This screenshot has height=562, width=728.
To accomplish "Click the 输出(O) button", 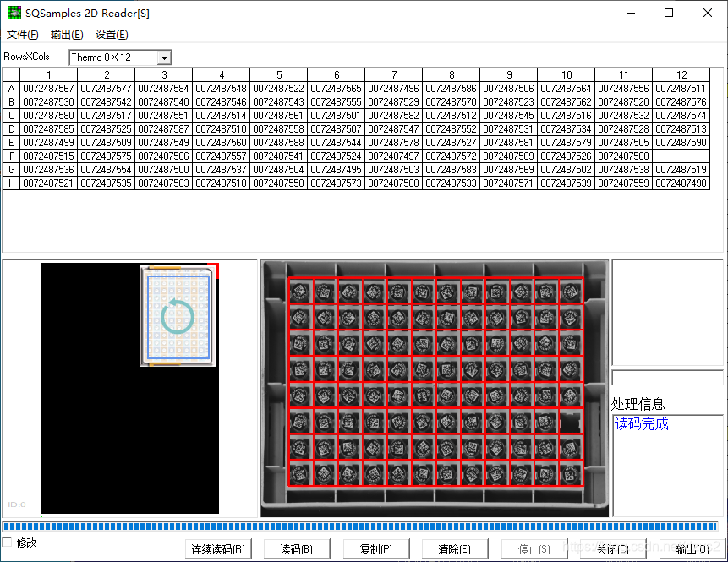I will point(692,549).
